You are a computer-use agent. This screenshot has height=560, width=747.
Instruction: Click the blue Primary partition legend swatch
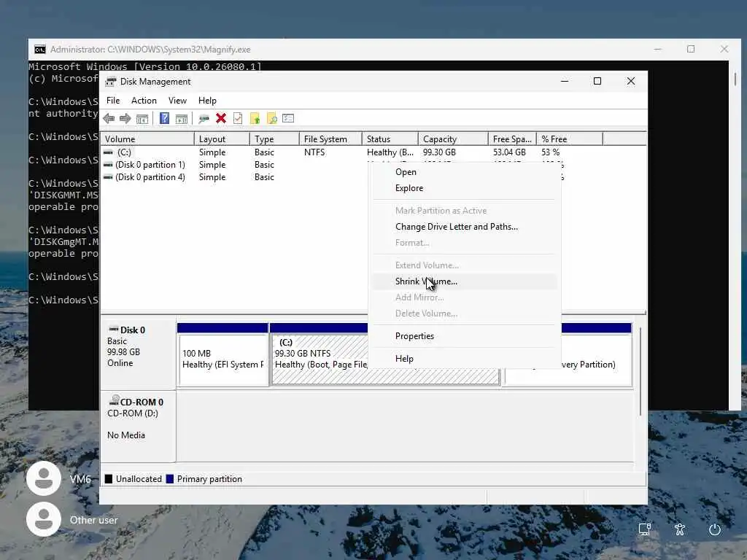point(169,479)
